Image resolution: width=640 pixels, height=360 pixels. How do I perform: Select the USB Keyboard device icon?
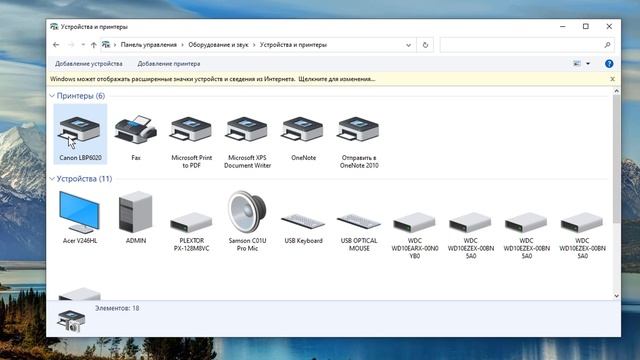tap(303, 221)
